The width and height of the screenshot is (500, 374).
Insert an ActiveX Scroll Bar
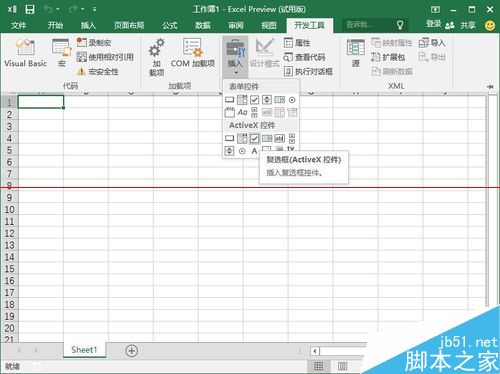(292, 138)
